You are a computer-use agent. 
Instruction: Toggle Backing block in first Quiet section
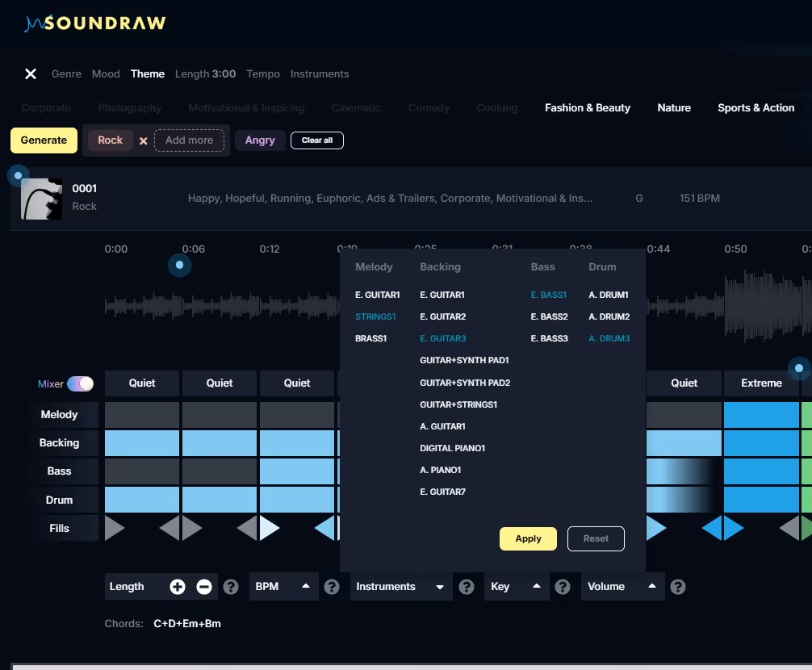(142, 443)
